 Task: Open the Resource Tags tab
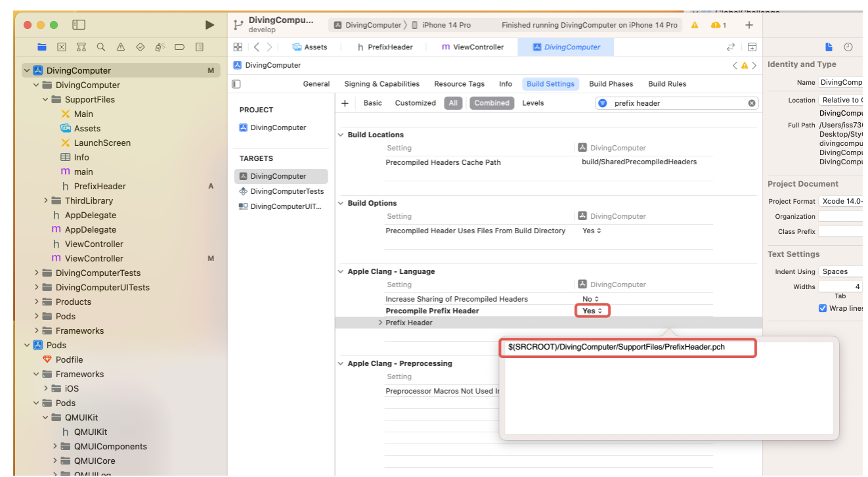pos(460,84)
